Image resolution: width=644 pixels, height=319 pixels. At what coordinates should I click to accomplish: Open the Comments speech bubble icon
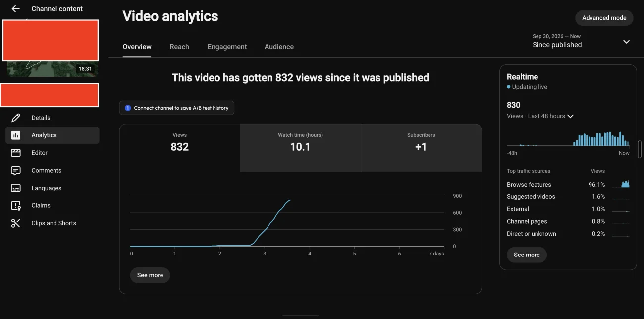click(x=16, y=170)
